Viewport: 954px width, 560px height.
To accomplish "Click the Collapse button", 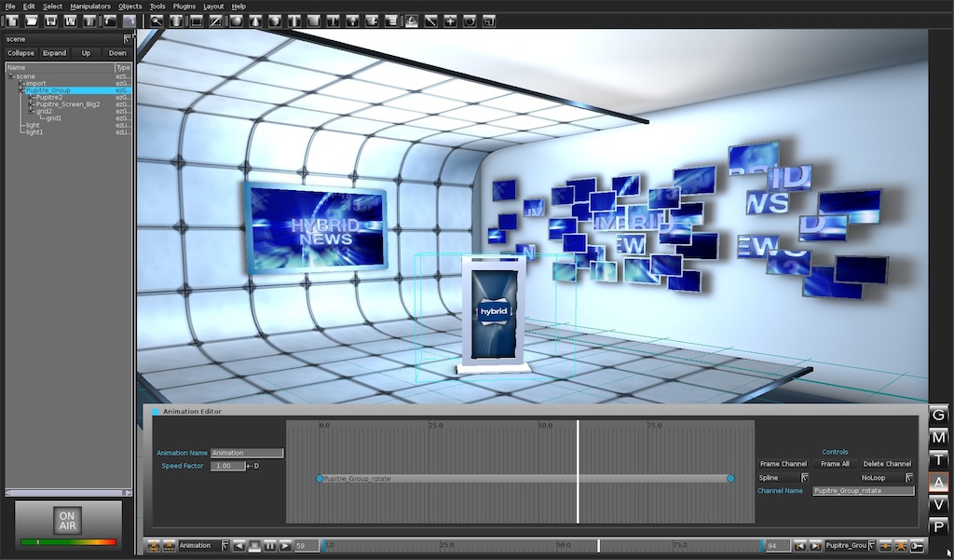I will (x=20, y=53).
